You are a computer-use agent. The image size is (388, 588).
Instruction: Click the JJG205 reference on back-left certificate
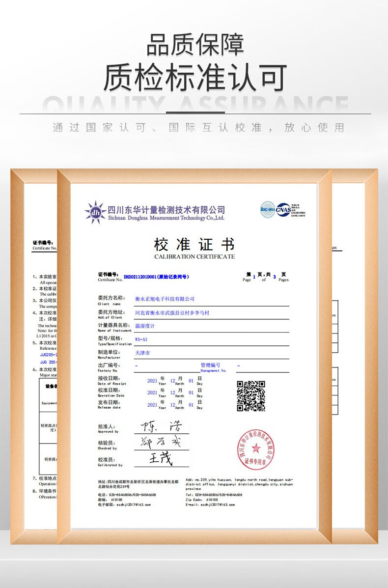click(x=48, y=354)
